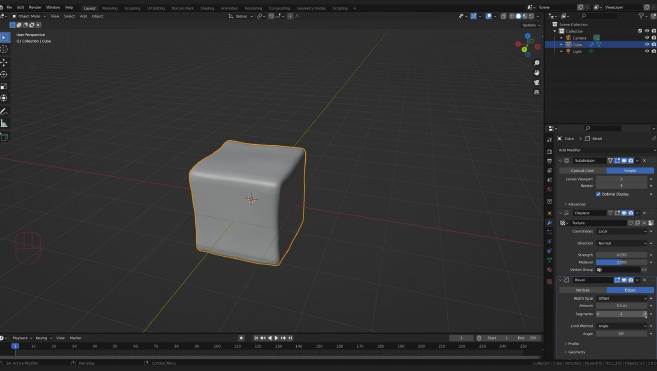The height and width of the screenshot is (371, 657).
Task: Open the Displace Coordinates Local dropdown
Action: coord(621,231)
